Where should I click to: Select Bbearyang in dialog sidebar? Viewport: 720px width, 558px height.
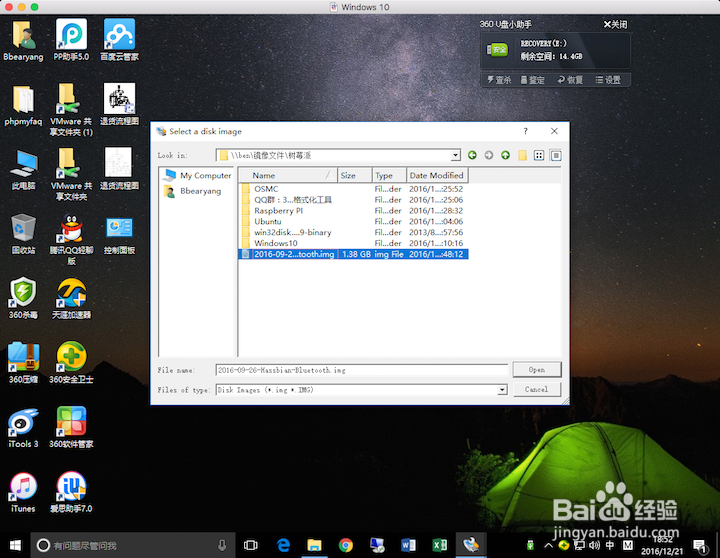tap(193, 191)
